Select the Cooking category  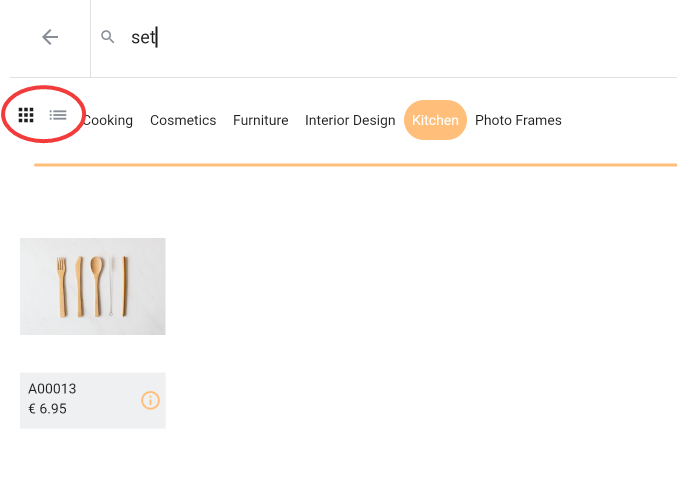[x=108, y=120]
